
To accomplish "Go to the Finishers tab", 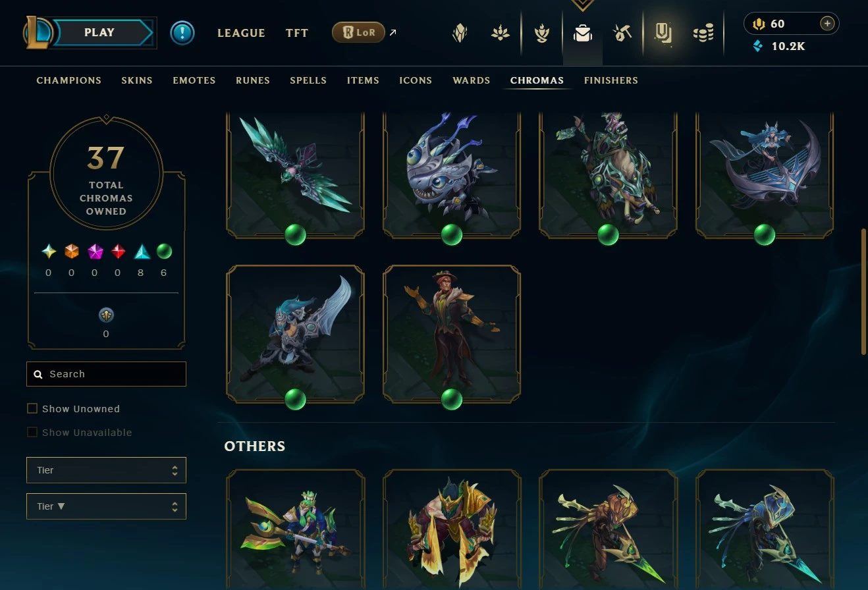I will pyautogui.click(x=611, y=80).
